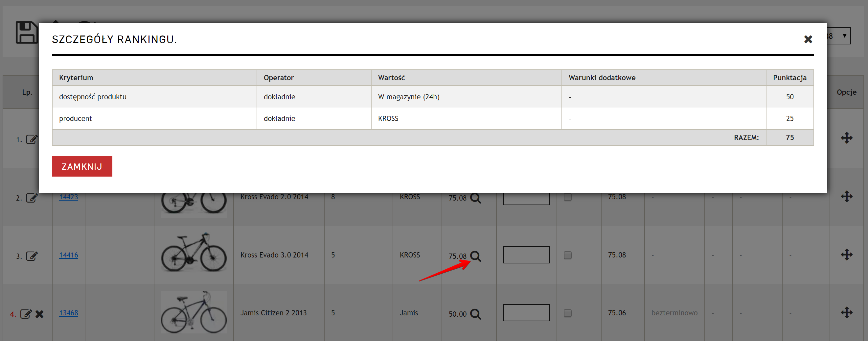Click the Jamis Citizen 2 bike thumbnail
Screen dimensions: 868x341
194,312
